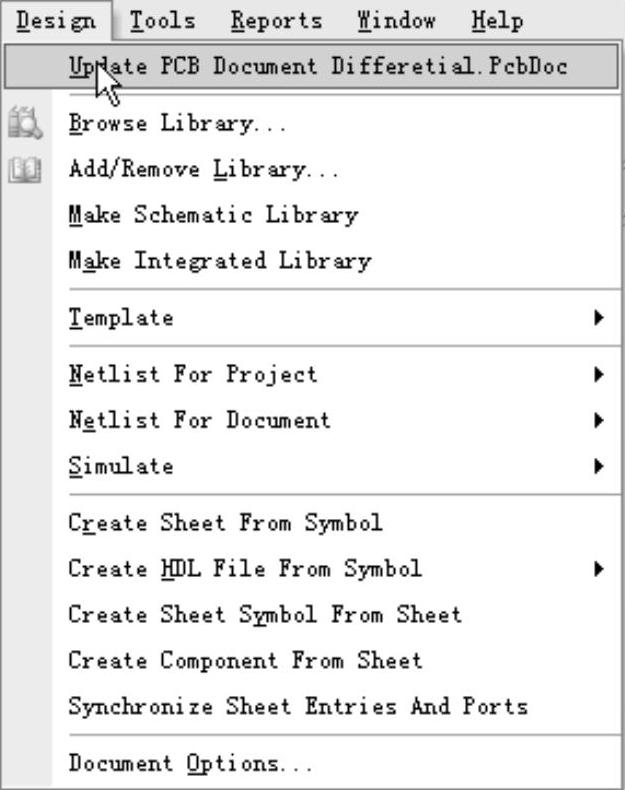Image resolution: width=625 pixels, height=790 pixels.
Task: Expand the Template submenu arrow
Action: [x=598, y=318]
